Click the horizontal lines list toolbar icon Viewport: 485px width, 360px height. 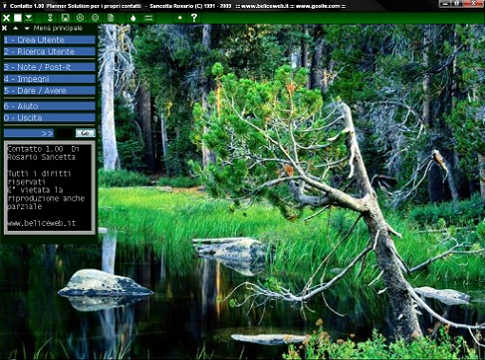[x=148, y=18]
